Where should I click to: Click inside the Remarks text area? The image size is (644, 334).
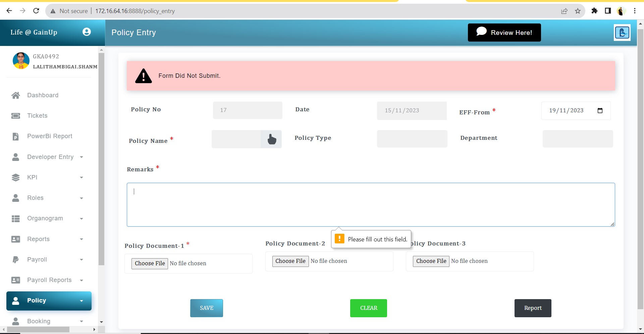click(371, 205)
